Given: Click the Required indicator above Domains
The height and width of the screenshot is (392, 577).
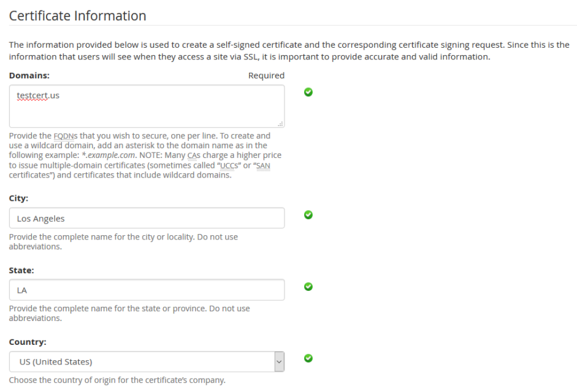Looking at the screenshot, I should [x=266, y=76].
